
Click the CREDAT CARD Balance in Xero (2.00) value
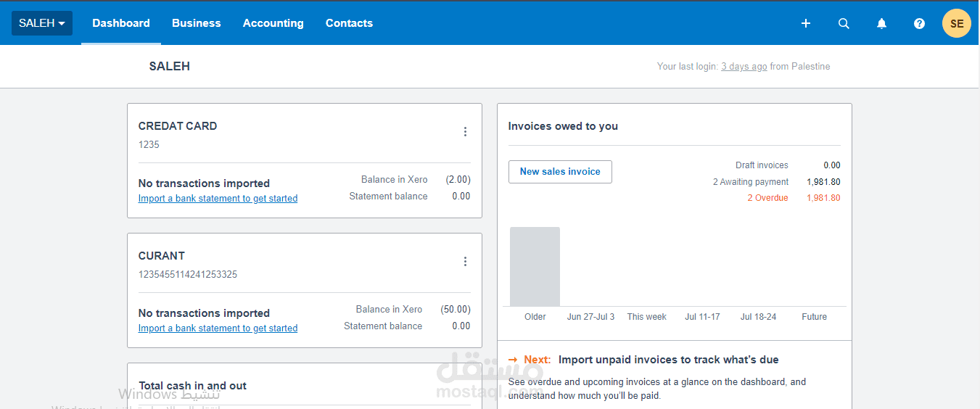pyautogui.click(x=458, y=180)
